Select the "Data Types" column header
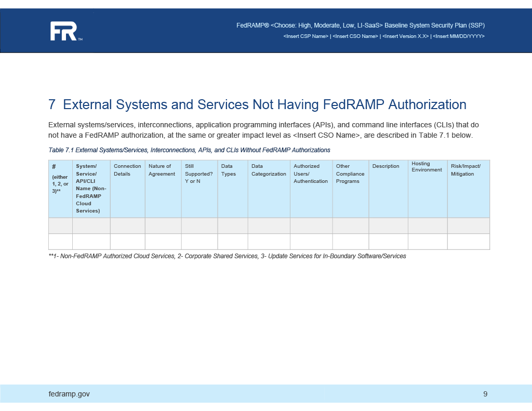 coord(232,188)
